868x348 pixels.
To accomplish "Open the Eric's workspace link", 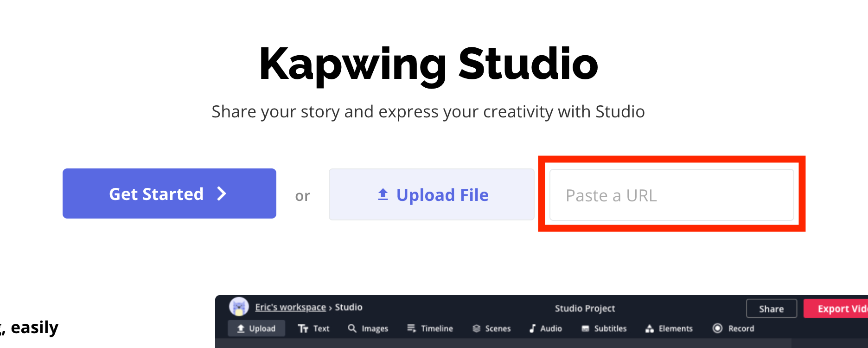I will [290, 307].
